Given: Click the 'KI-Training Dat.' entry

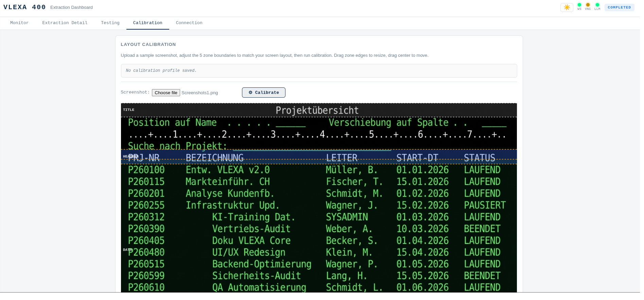Looking at the screenshot, I should [x=254, y=217].
